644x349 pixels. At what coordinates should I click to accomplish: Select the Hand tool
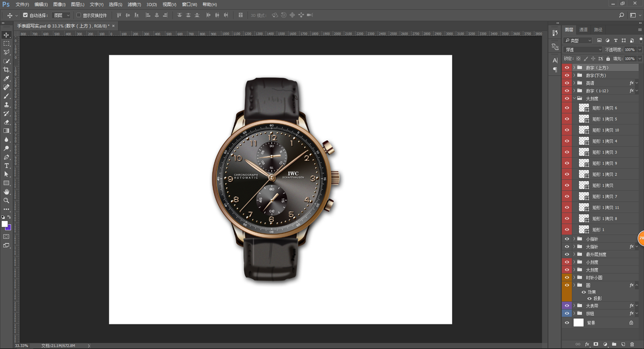tap(6, 192)
